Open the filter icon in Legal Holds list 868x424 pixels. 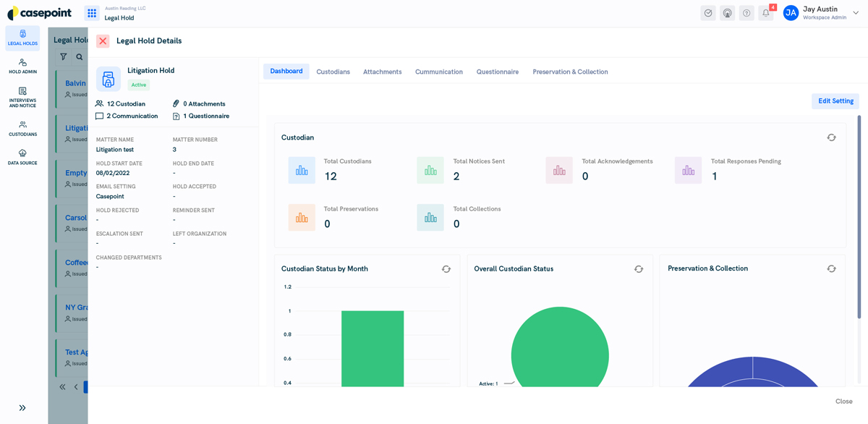pyautogui.click(x=64, y=55)
